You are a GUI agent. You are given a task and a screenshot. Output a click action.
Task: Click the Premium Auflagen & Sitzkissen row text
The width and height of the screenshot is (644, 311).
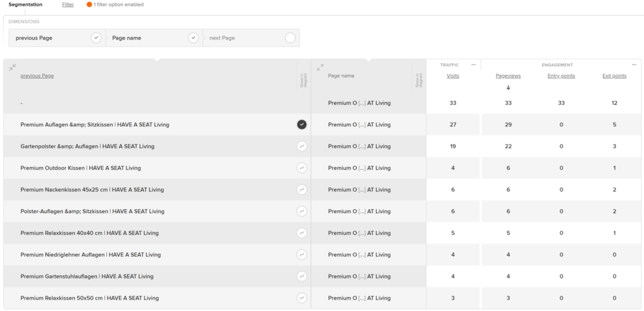pyautogui.click(x=95, y=125)
